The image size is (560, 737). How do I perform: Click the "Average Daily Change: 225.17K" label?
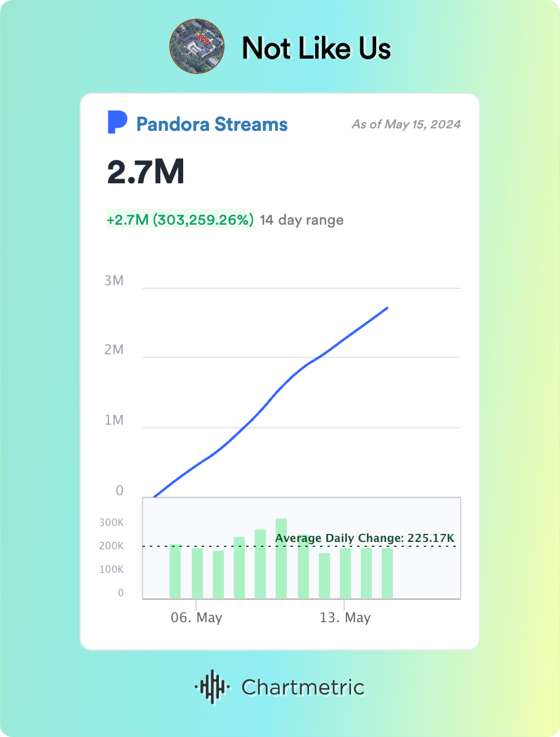click(x=364, y=538)
